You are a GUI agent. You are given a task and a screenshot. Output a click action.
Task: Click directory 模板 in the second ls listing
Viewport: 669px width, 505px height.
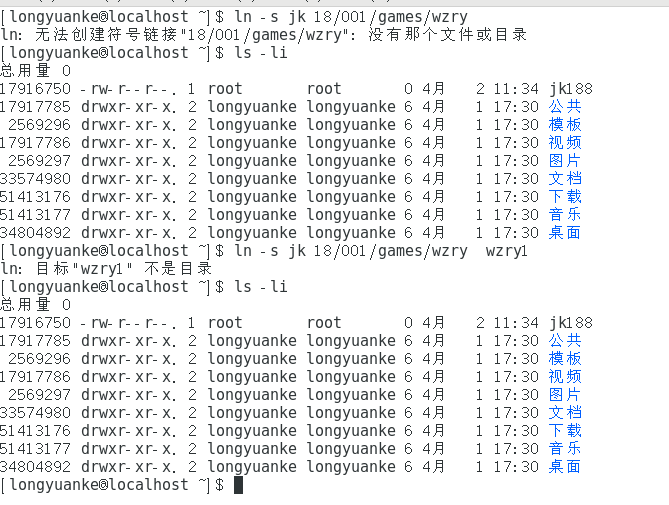point(565,359)
